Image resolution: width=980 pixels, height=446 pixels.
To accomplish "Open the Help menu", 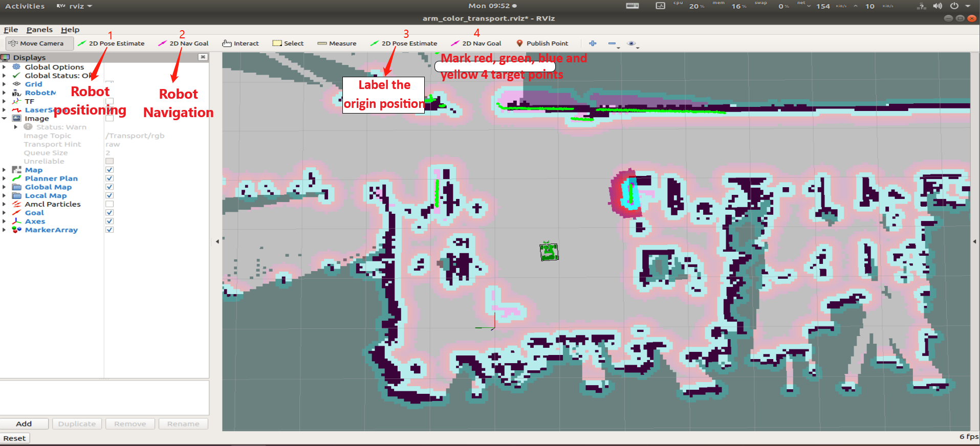I will (x=70, y=30).
